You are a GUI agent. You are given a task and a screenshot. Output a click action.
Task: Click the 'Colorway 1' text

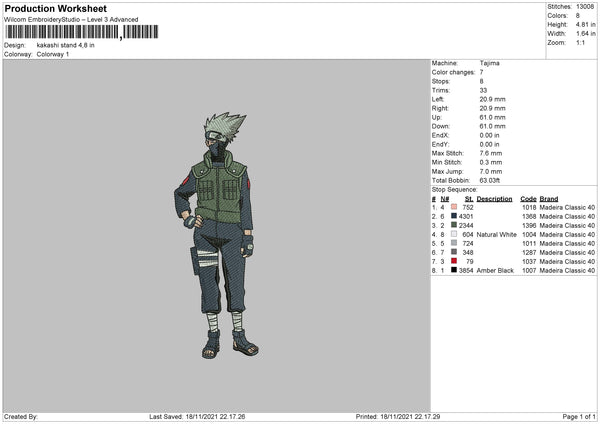pyautogui.click(x=53, y=54)
